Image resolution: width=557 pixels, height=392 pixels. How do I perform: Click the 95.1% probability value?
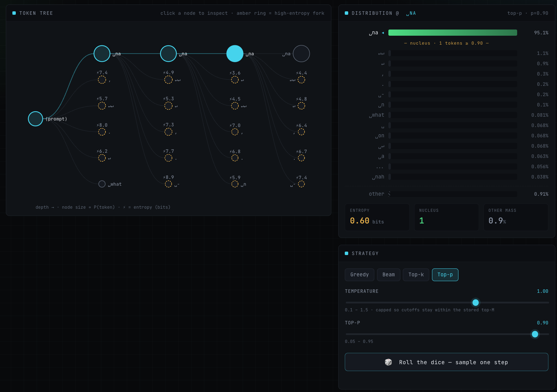541,33
